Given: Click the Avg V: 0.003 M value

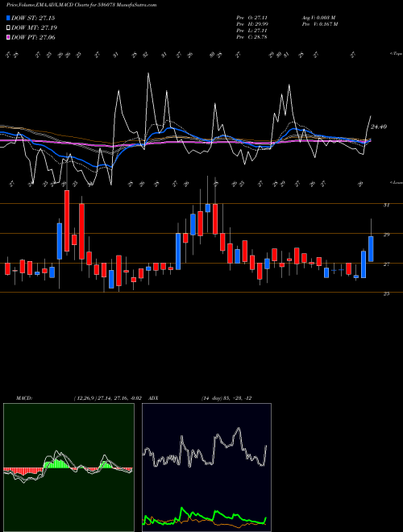Looking at the screenshot, I should 318,17.
